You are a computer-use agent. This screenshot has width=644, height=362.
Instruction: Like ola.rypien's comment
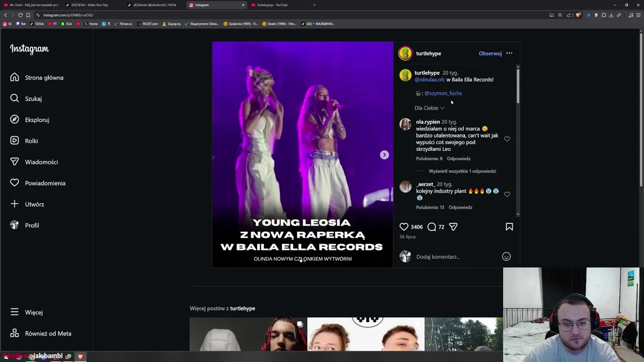(507, 139)
